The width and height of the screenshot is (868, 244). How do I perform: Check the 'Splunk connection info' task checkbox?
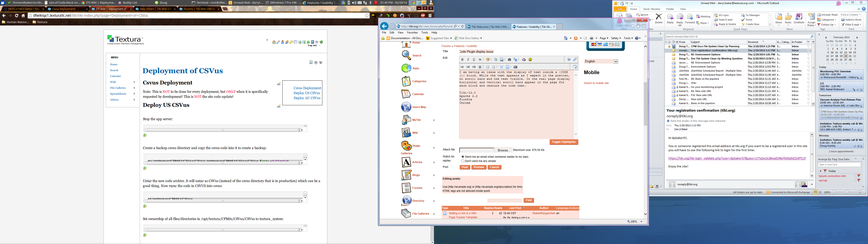856,176
